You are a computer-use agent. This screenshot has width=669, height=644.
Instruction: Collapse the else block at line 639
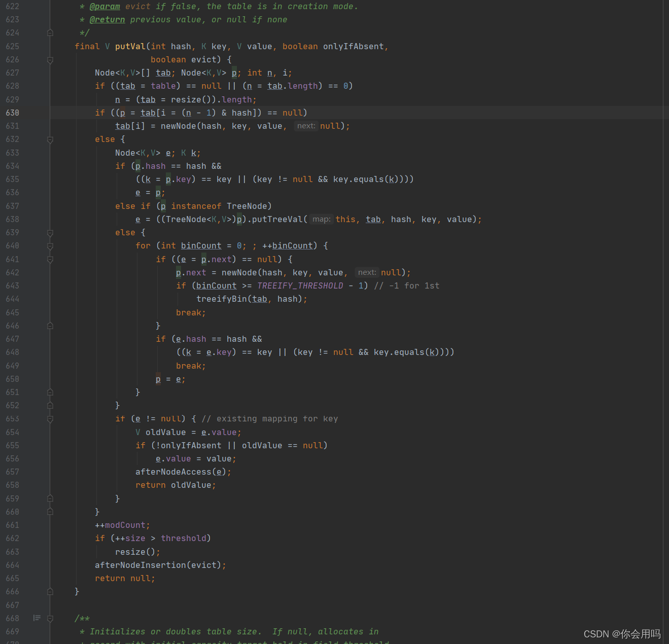tap(50, 233)
